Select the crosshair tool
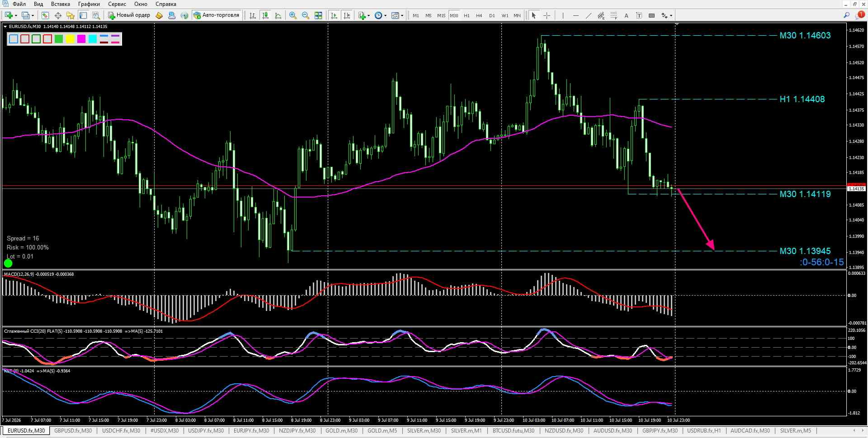 click(x=547, y=15)
